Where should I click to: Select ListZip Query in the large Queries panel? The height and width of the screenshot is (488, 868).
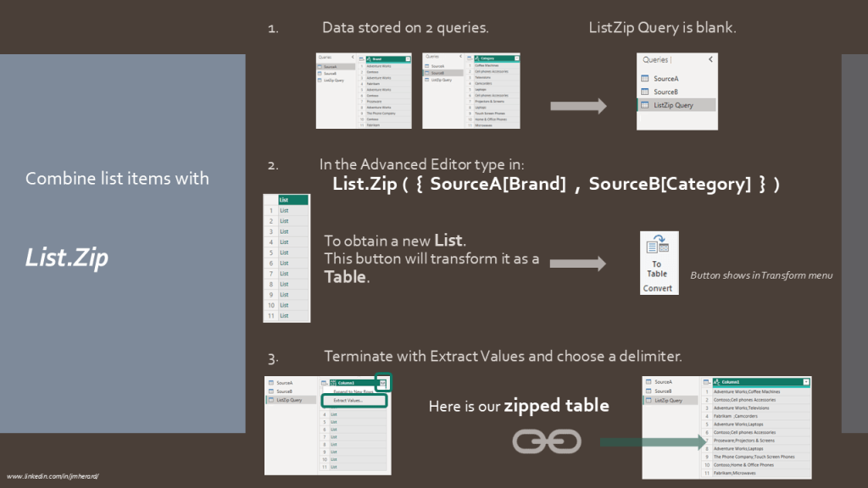(673, 105)
